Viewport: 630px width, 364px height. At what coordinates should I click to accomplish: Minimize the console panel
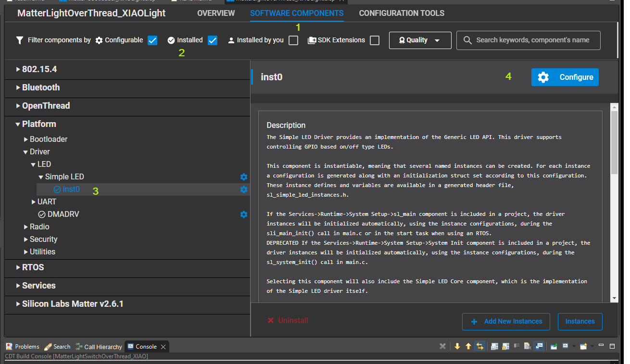(x=601, y=345)
